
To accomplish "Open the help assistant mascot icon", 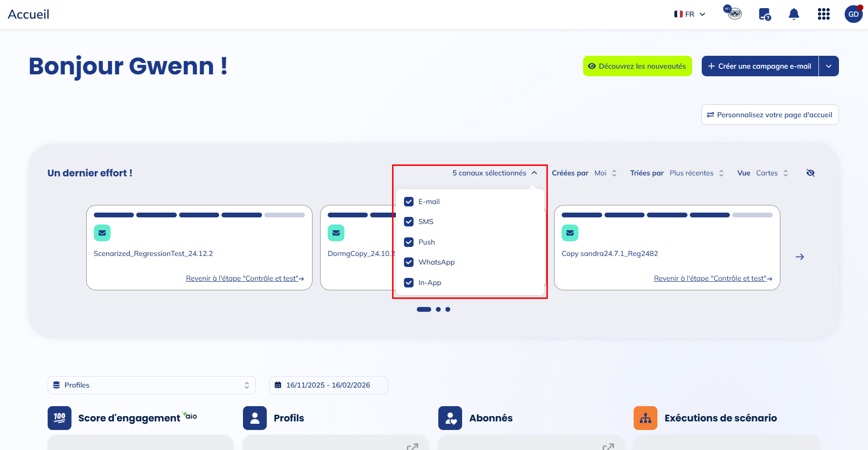I will (x=734, y=13).
